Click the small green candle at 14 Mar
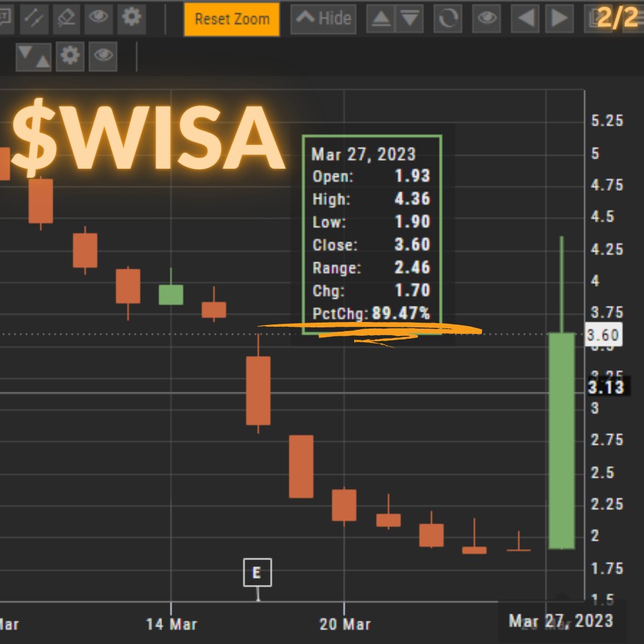 [171, 295]
